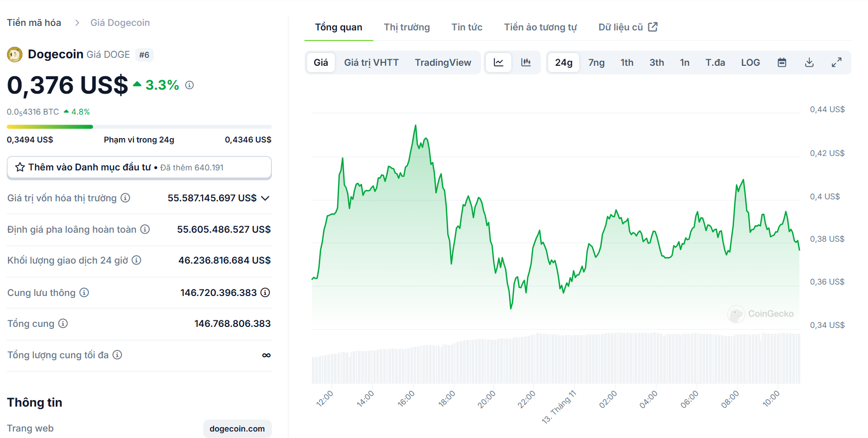The width and height of the screenshot is (868, 438).
Task: Show info for Định giá pha loãng hoàn toàn
Action: pyautogui.click(x=145, y=229)
